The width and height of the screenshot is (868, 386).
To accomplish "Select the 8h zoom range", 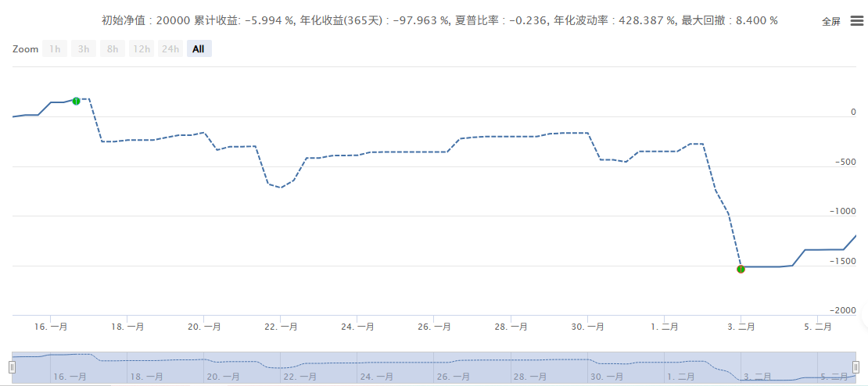I will (113, 48).
